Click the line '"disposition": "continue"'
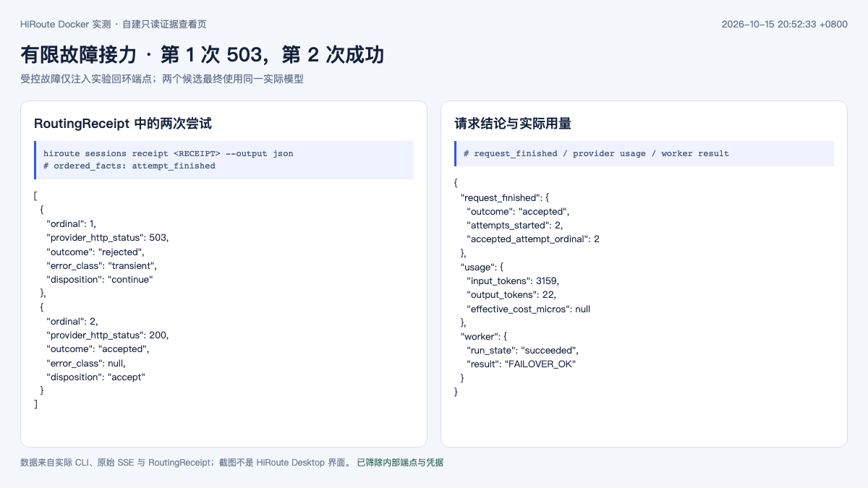Viewport: 868px width, 488px height. point(100,279)
